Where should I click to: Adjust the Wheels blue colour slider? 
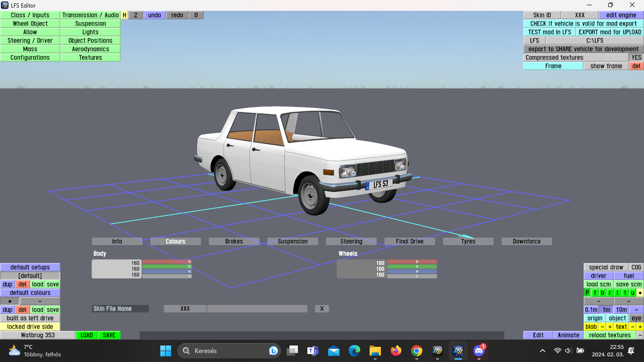tap(412, 271)
